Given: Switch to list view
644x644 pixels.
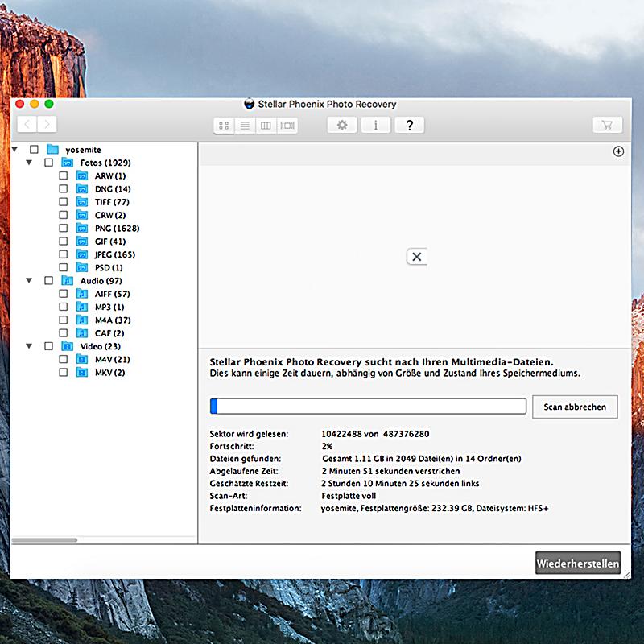Looking at the screenshot, I should [245, 126].
